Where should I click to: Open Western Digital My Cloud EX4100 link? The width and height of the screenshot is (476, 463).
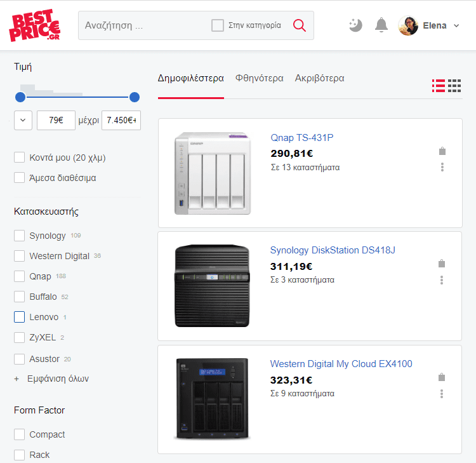tap(341, 364)
